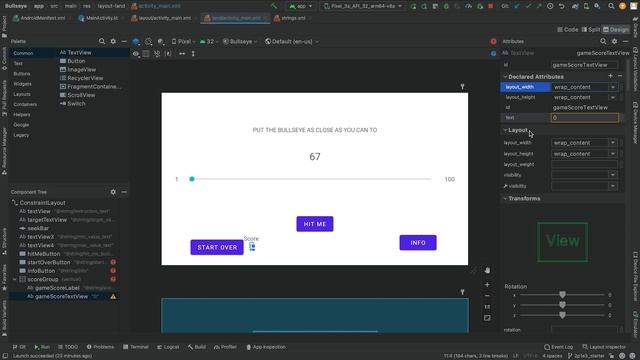Screen dimensions: 640x360
Task: Remove declared attribute with minus icon
Action: point(620,76)
